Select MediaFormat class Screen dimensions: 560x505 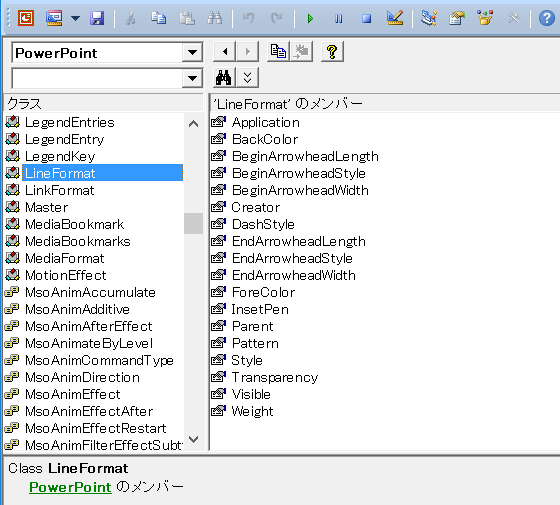pos(65,258)
